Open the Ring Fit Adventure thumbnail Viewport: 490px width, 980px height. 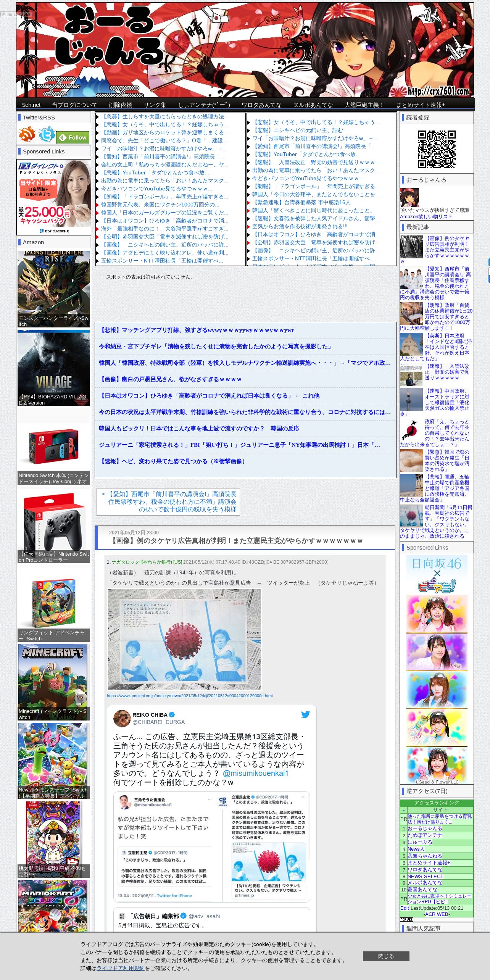click(54, 604)
